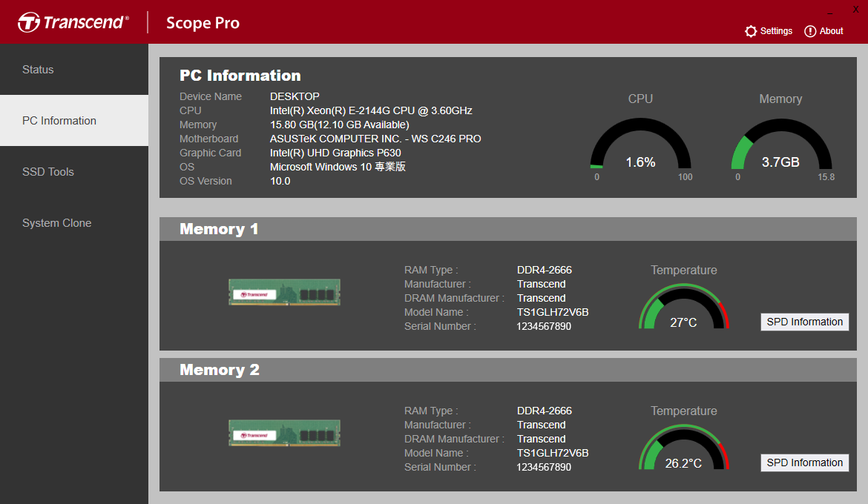Click the device name value DESKTOP
868x504 pixels.
pos(295,96)
